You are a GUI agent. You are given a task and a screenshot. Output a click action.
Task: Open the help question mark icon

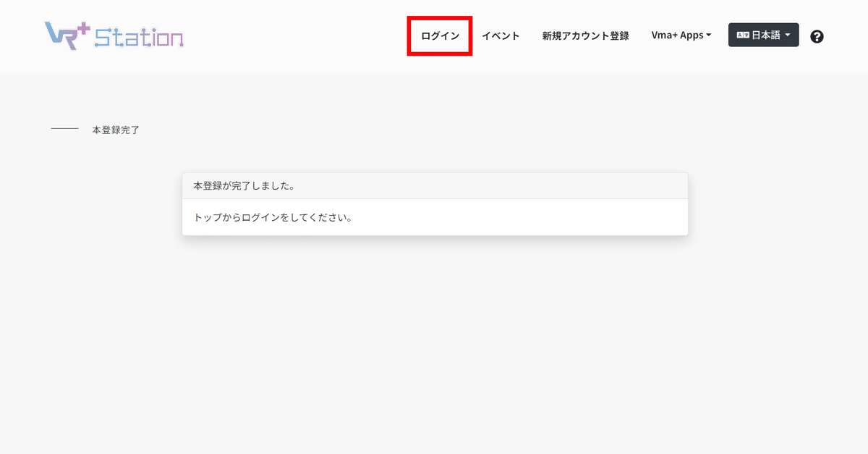click(817, 36)
